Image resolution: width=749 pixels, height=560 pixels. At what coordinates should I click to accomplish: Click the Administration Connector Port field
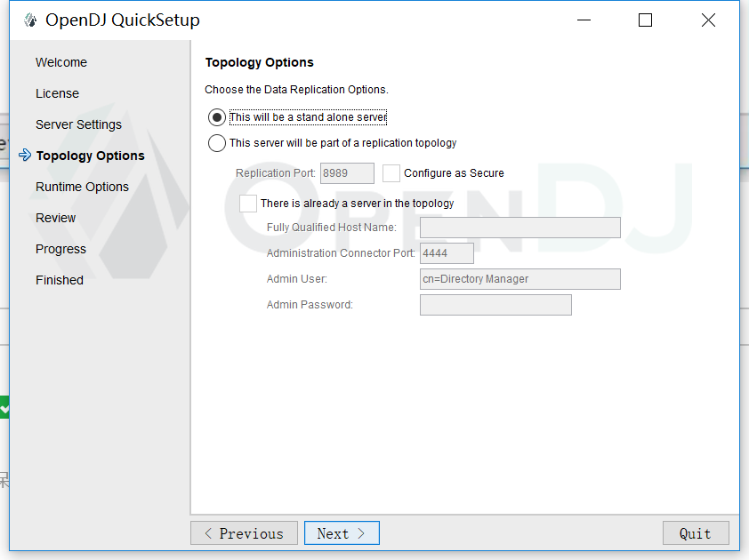pyautogui.click(x=447, y=253)
